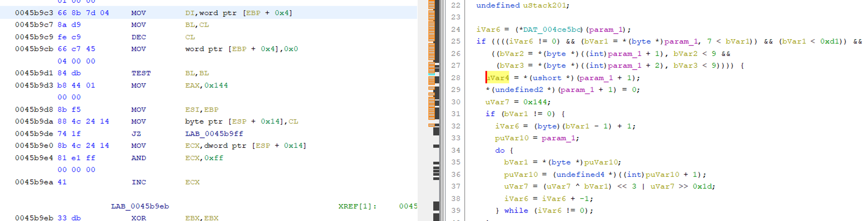Click the while keyword on line 39
The height and width of the screenshot is (221, 868).
(516, 211)
